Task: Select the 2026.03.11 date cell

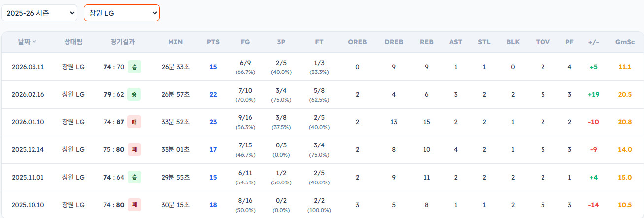Action: point(28,67)
